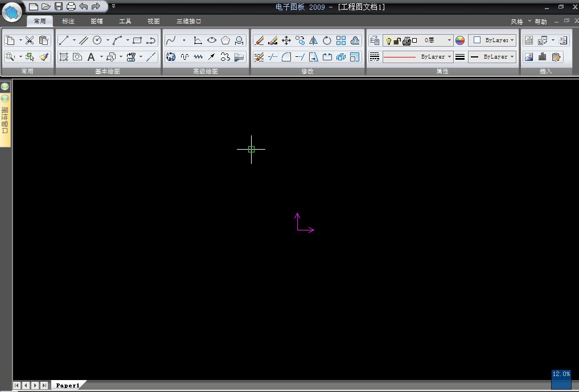Switch to the 三维接口 ribbon tab
The image size is (579, 392).
(188, 21)
